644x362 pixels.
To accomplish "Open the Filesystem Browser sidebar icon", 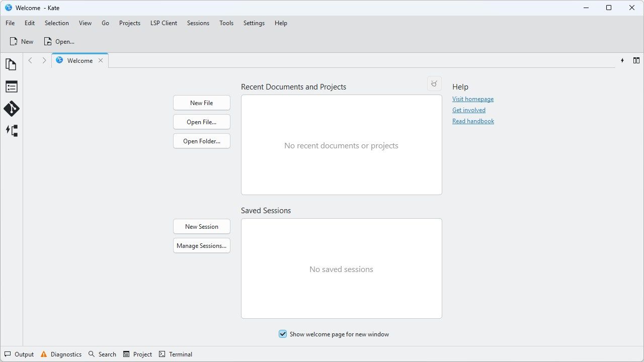I will (x=11, y=131).
